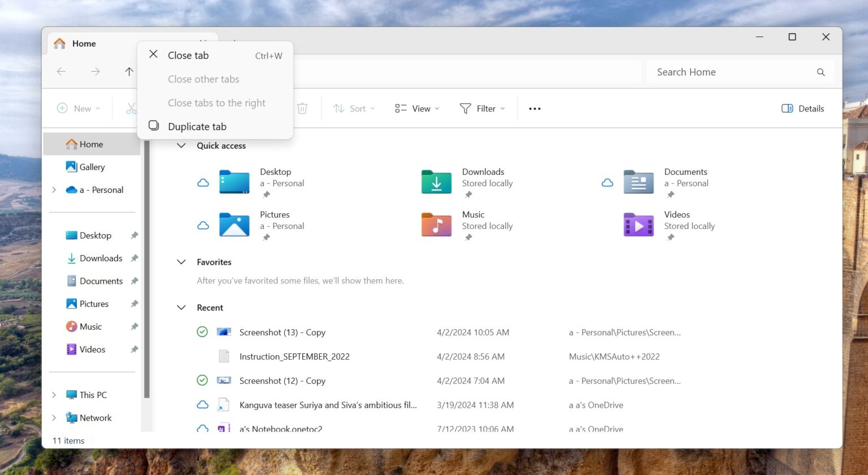Open the Filter funnel icon
This screenshot has height=475, width=868.
click(465, 108)
